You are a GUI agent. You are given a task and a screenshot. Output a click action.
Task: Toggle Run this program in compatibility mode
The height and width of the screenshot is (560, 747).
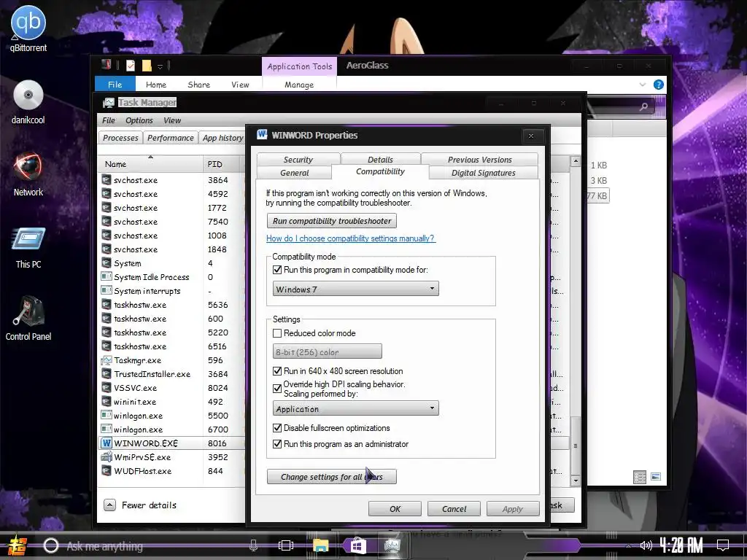tap(277, 270)
